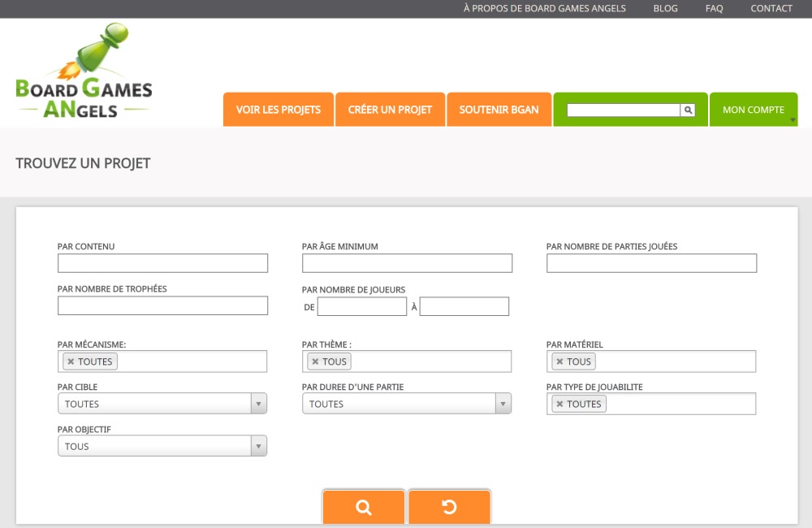Select the Soutenir BGAN tab
The height and width of the screenshot is (528, 812).
point(499,110)
